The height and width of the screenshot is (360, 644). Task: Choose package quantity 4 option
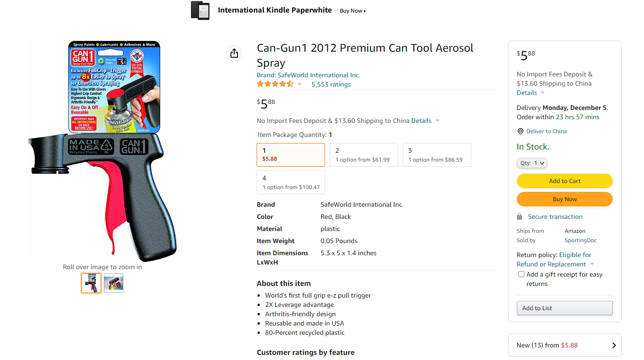[291, 182]
